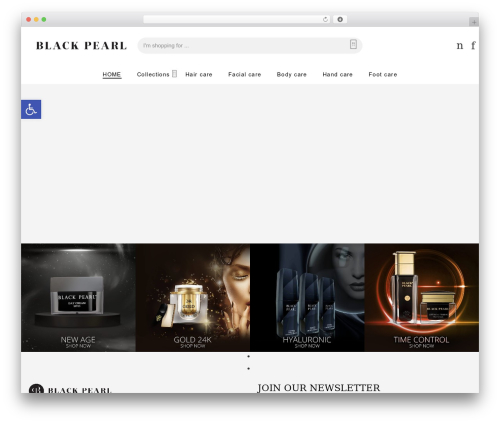The width and height of the screenshot is (500, 423).
Task: Open the TIME CONTROL collection banner
Action: tap(422, 297)
